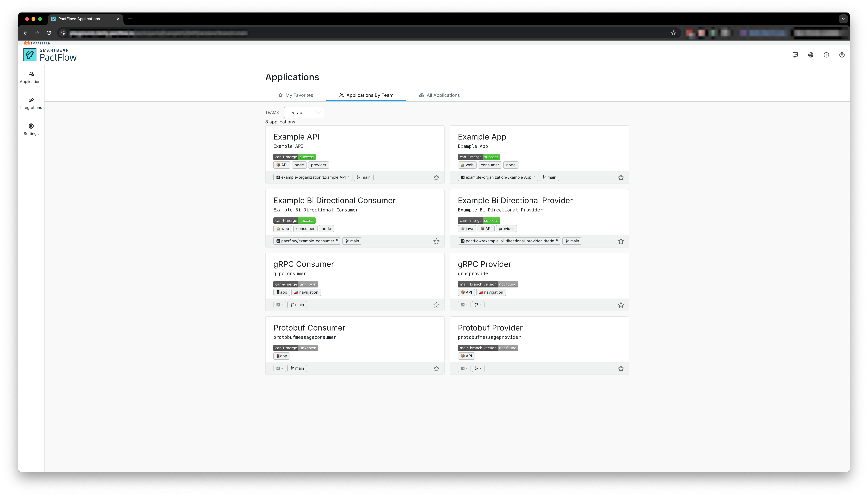Favorite the Example API application

coord(436,178)
